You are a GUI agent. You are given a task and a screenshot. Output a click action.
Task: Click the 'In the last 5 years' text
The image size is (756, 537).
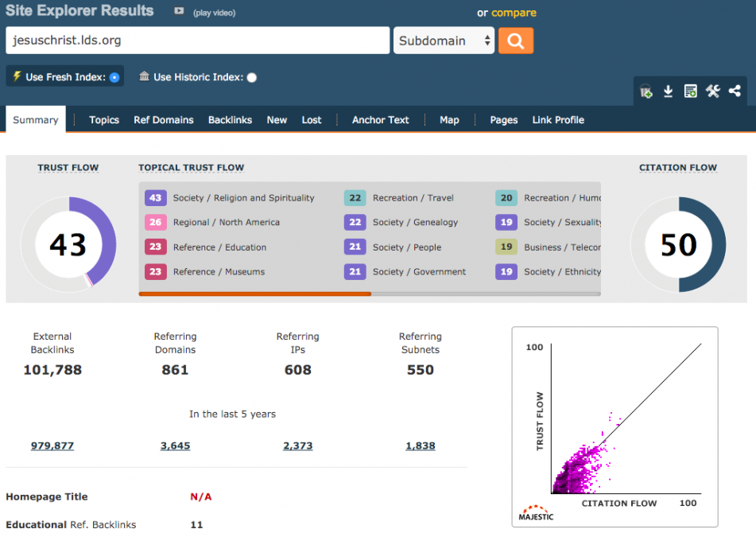(232, 414)
